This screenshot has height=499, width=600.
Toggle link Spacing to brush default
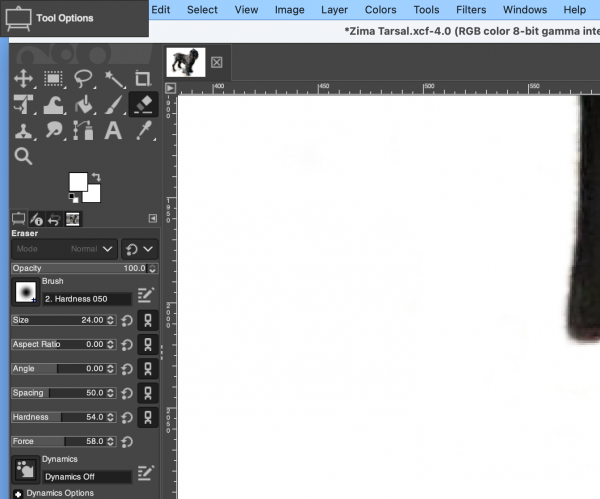click(x=148, y=393)
